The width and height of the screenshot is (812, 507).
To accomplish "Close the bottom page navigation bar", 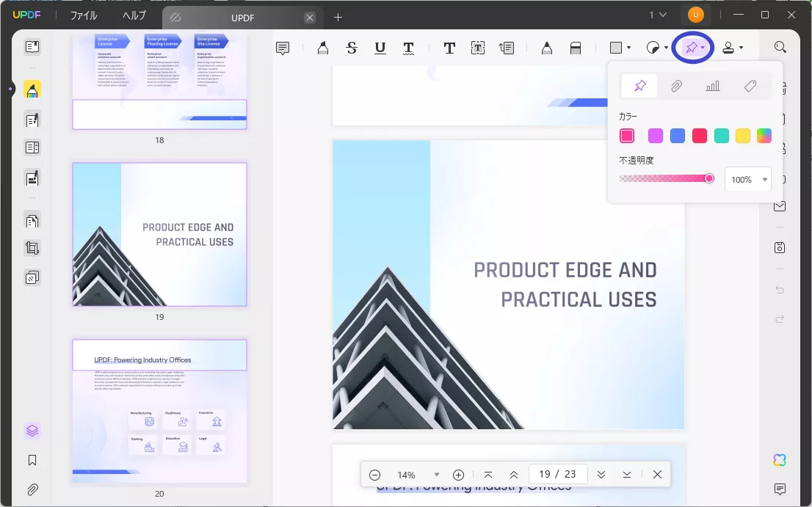I will [x=657, y=475].
